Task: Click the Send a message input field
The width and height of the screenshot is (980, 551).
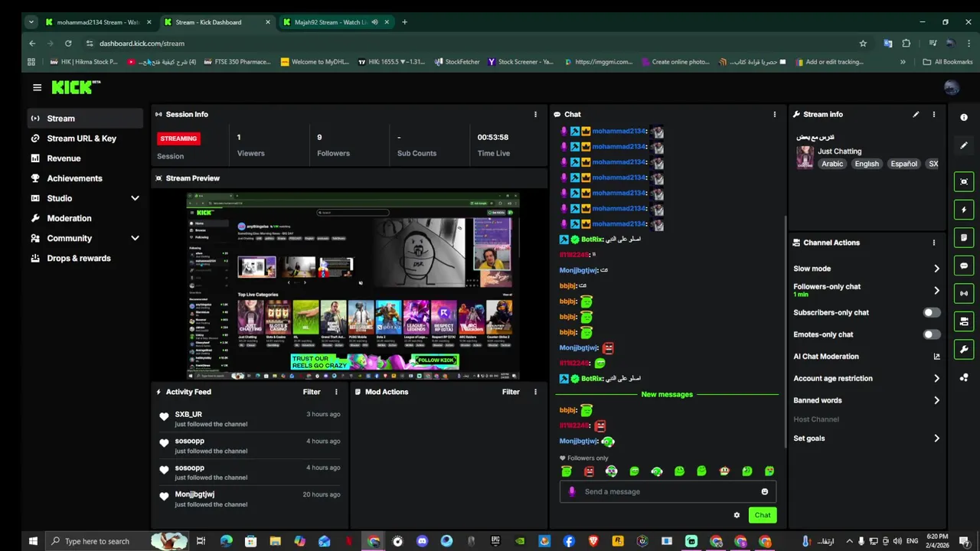Action: [668, 491]
